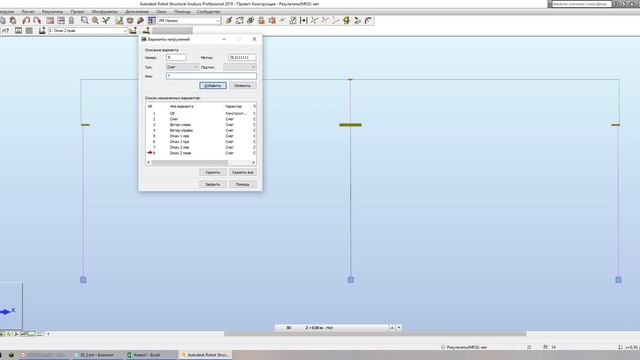This screenshot has width=640, height=360.
Task: Select row 2 Снег in the list
Action: 201,119
